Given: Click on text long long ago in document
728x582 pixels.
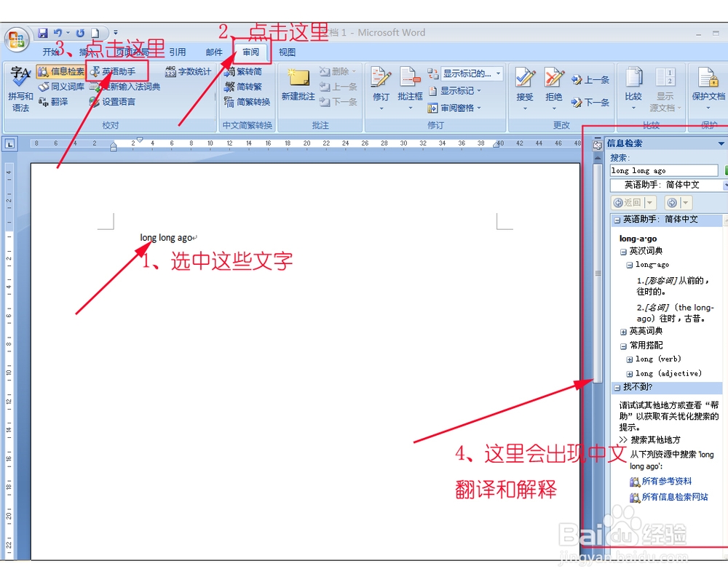Looking at the screenshot, I should click(166, 238).
